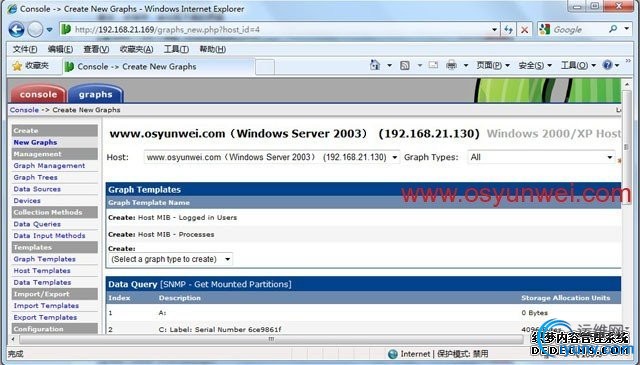Select the Console -> Create New Graphs tab
640x365 pixels.
pos(159,67)
